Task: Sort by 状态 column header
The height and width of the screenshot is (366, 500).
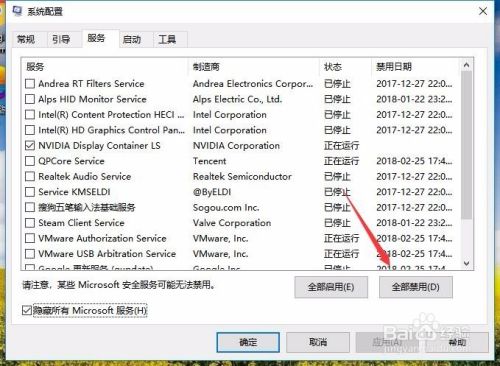Action: point(345,67)
